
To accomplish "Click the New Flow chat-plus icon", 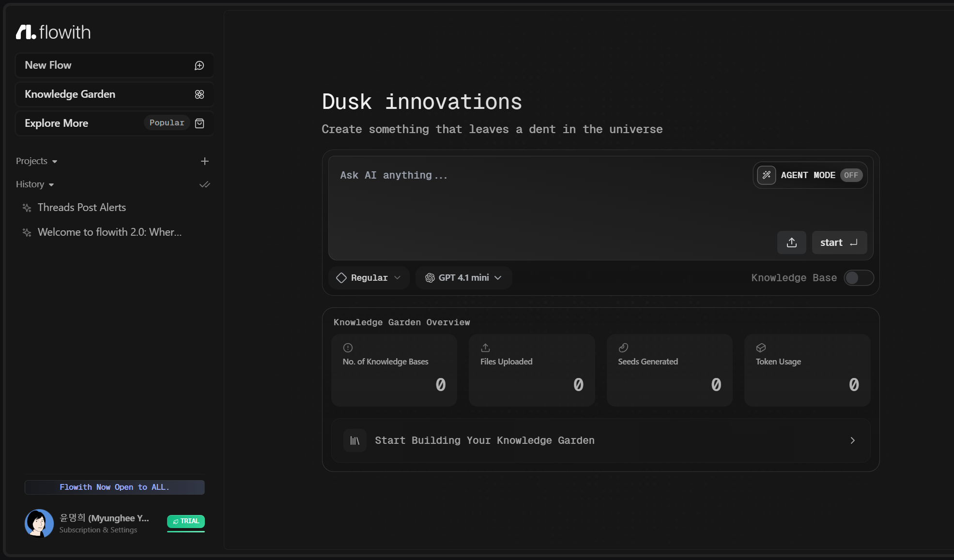I will tap(200, 66).
